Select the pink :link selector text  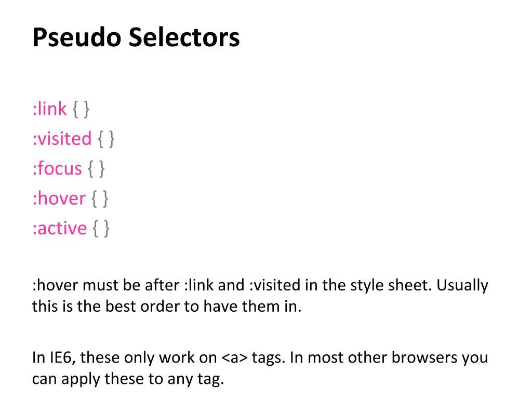coord(49,109)
